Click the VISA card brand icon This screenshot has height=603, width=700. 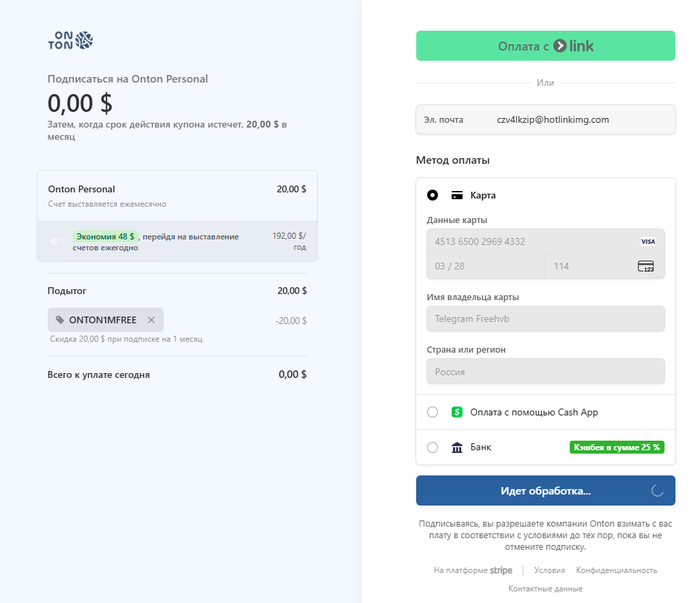[648, 242]
